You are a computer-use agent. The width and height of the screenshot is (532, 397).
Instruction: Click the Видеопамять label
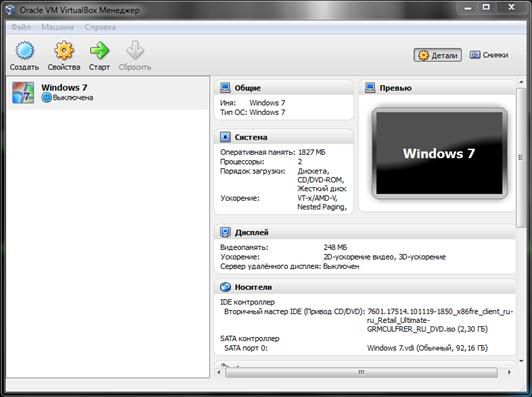coord(244,247)
